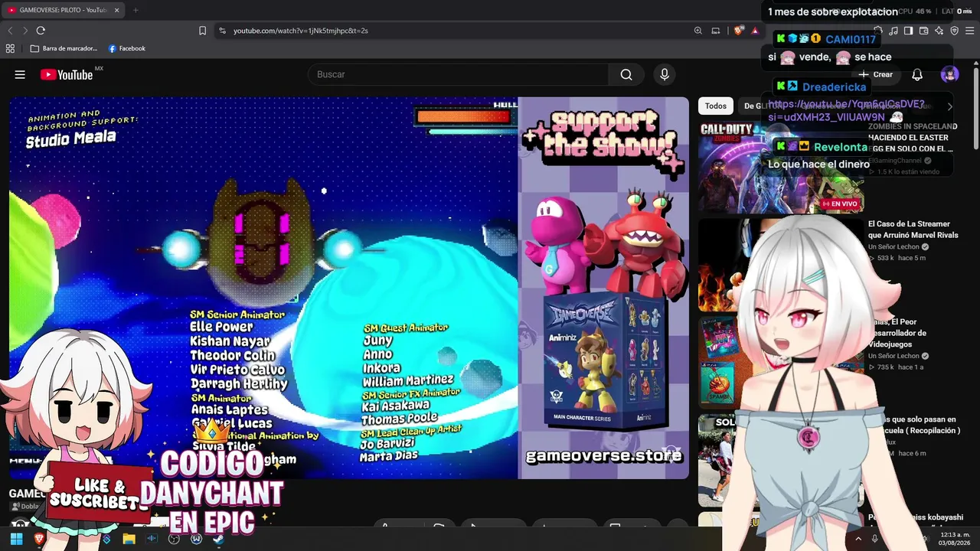Open the Un Señor Lechon channel under El Caso

tap(893, 247)
